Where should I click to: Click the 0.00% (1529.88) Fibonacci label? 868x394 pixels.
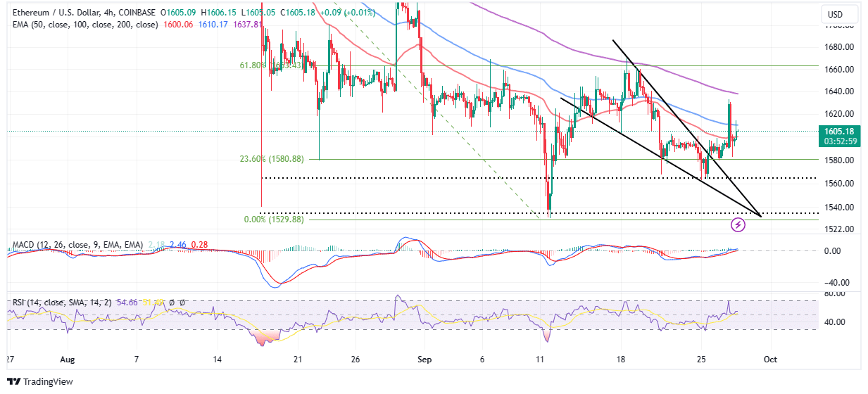274,219
